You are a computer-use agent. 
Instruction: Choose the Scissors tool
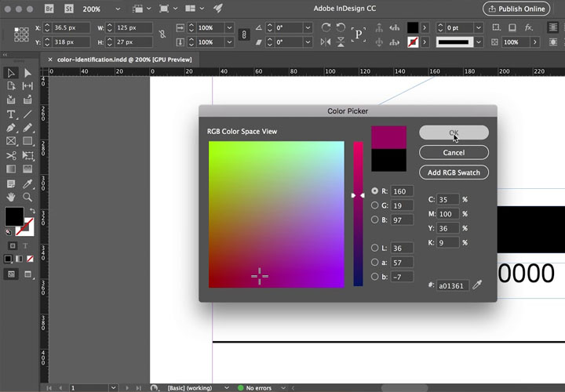click(x=11, y=155)
